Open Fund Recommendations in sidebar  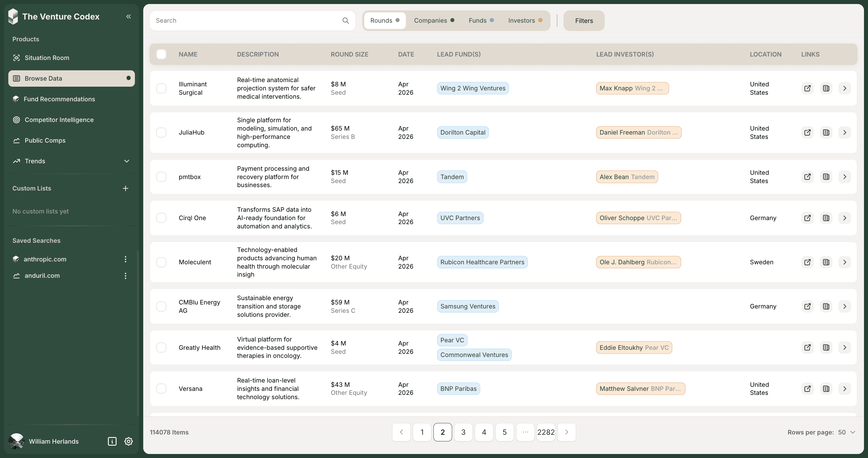click(x=71, y=99)
